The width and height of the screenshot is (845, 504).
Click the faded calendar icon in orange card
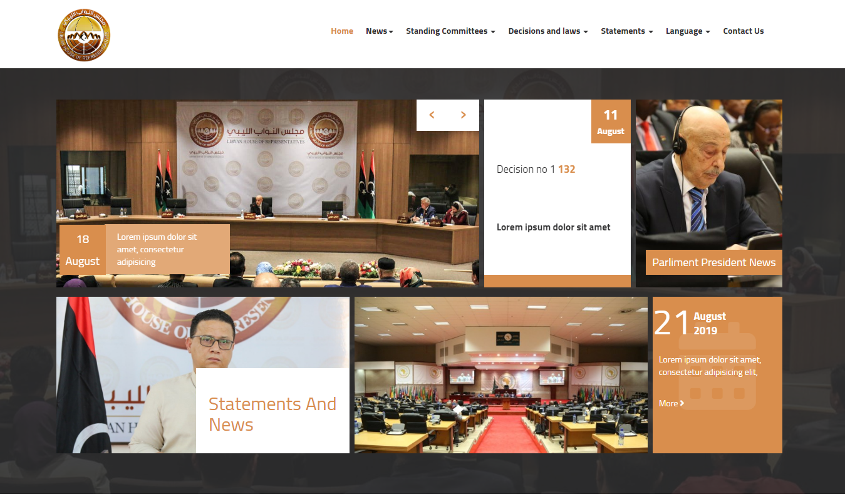coord(717,368)
